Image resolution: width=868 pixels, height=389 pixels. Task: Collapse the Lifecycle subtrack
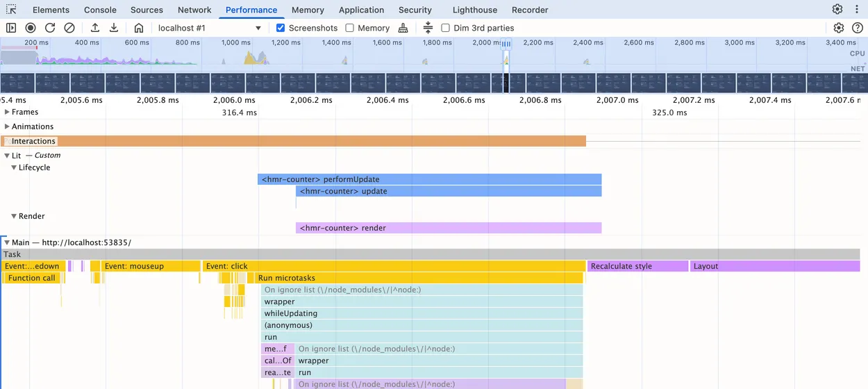14,167
